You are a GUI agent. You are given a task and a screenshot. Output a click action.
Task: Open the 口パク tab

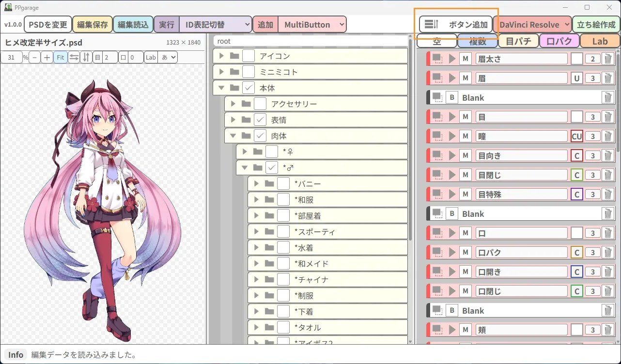(x=559, y=41)
